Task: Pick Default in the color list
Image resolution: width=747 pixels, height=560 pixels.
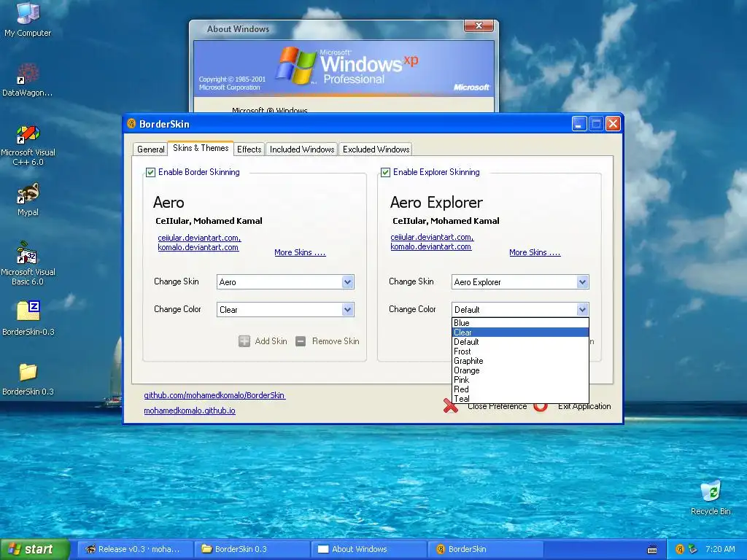Action: [x=520, y=342]
